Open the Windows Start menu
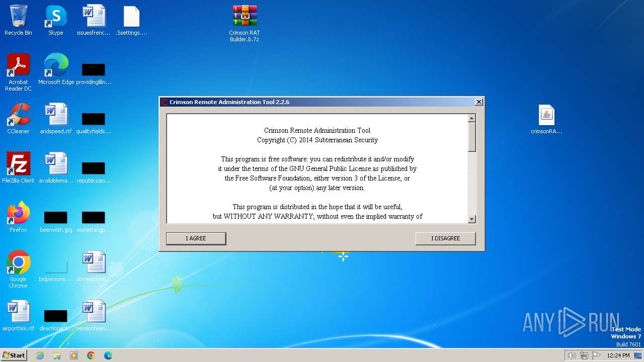This screenshot has height=362, width=644. coord(14,355)
